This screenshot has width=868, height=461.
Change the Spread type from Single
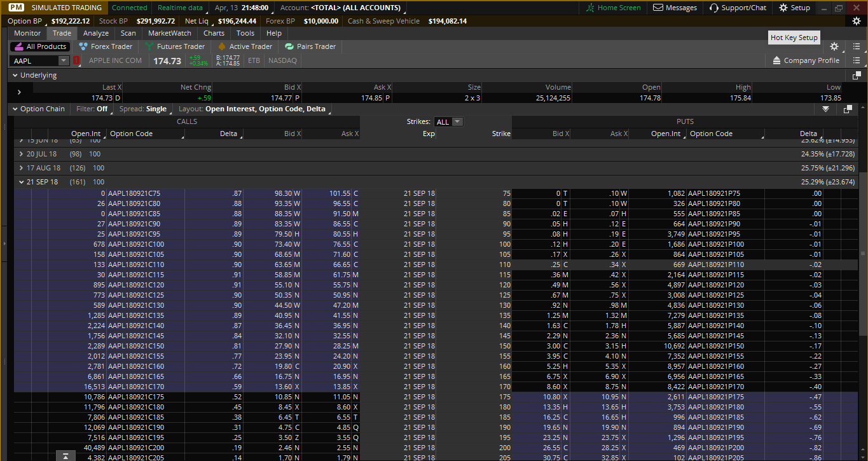(143, 109)
